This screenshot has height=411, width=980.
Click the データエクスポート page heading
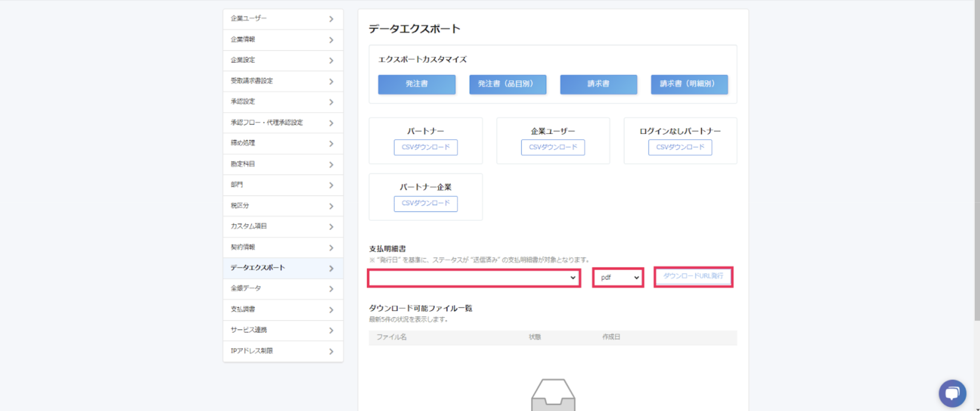(414, 29)
